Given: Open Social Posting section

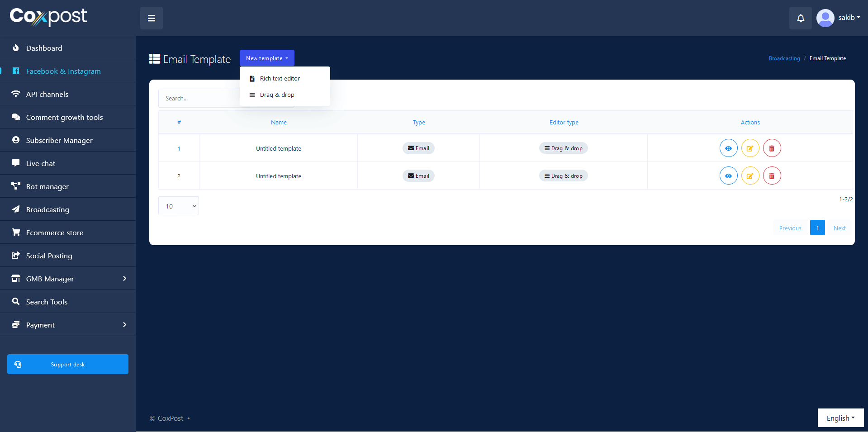Looking at the screenshot, I should (x=68, y=256).
